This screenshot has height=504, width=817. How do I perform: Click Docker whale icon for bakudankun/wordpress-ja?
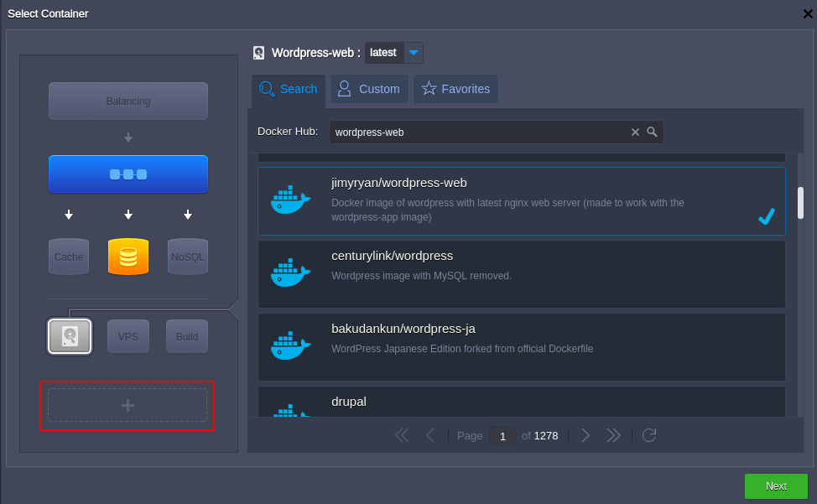(291, 346)
